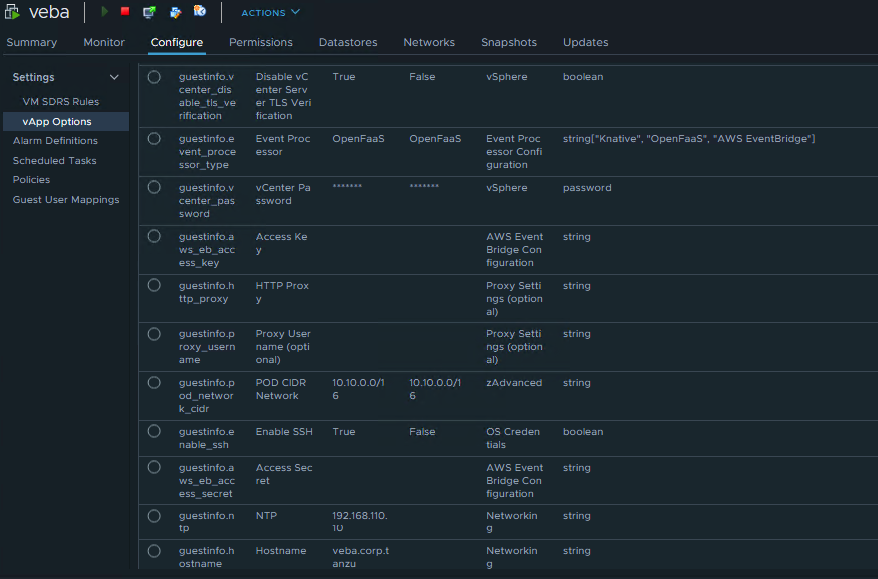Select the guestinfo.event_processor_type radio button

coord(154,138)
